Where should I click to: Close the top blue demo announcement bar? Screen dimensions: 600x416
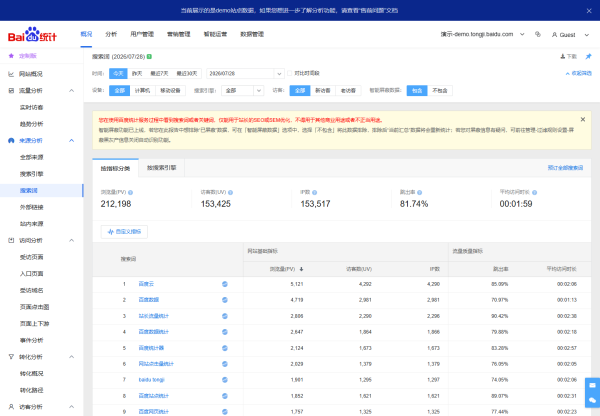coord(589,11)
